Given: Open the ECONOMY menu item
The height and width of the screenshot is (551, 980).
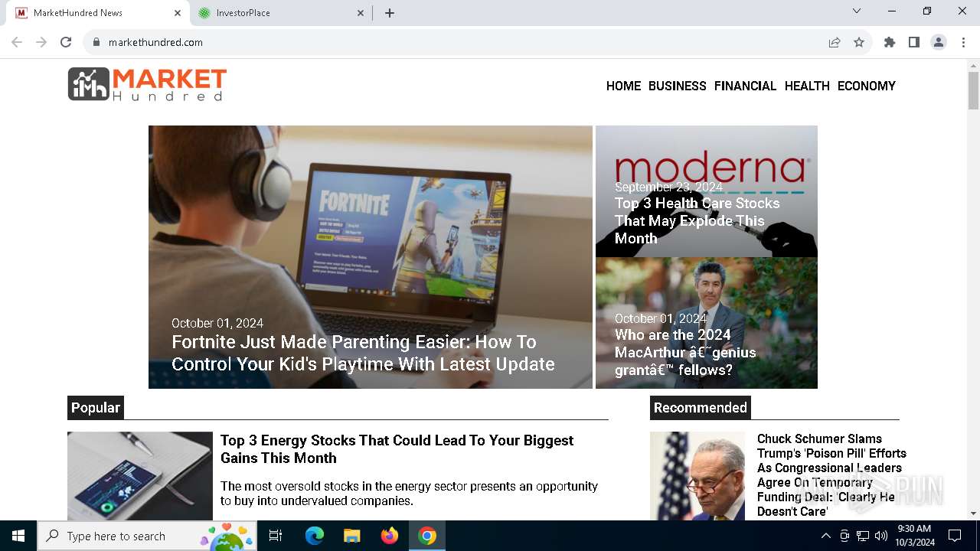Looking at the screenshot, I should coord(866,86).
